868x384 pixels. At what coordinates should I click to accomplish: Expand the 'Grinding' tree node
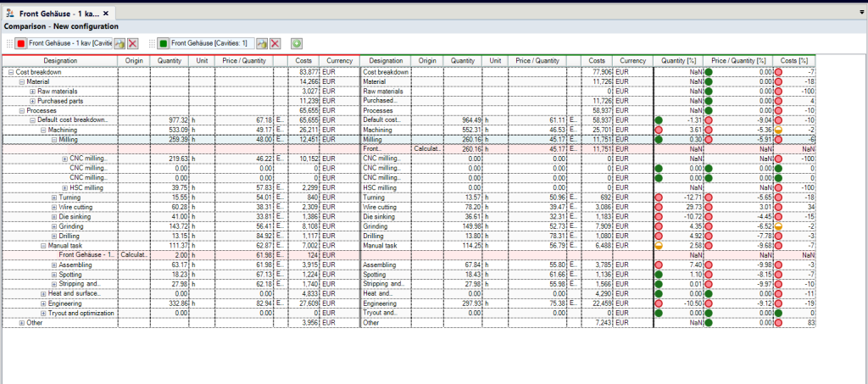pyautogui.click(x=54, y=226)
